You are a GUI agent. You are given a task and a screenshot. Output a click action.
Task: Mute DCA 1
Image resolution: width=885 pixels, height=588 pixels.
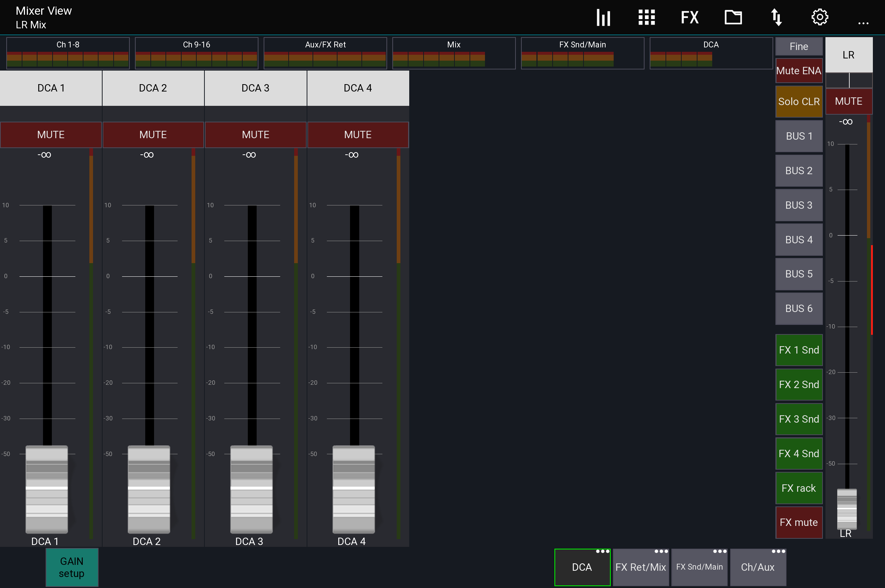(x=51, y=135)
